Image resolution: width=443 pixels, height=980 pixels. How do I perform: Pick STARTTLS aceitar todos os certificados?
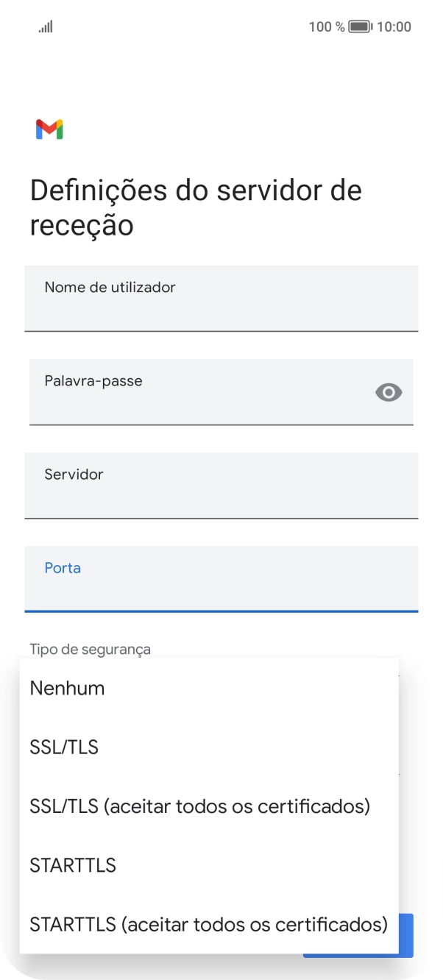(x=208, y=925)
